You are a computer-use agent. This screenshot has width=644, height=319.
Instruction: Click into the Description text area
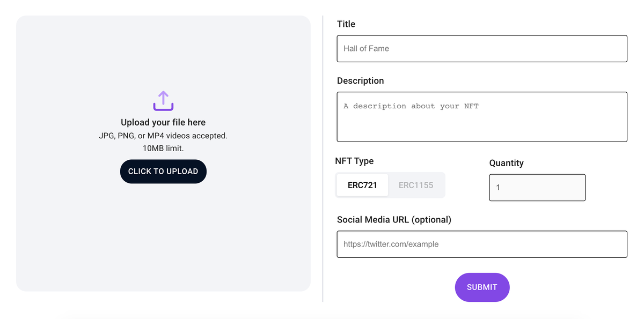(482, 117)
